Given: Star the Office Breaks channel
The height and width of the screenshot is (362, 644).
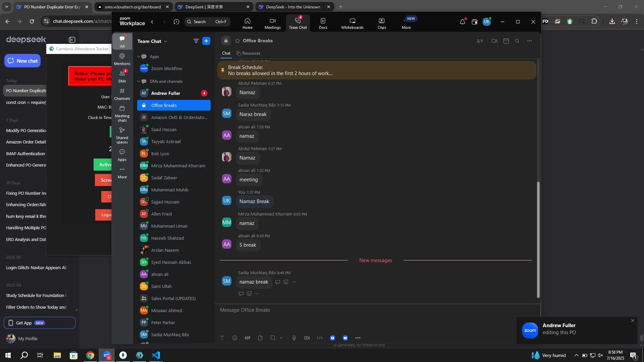Looking at the screenshot, I should click(237, 41).
